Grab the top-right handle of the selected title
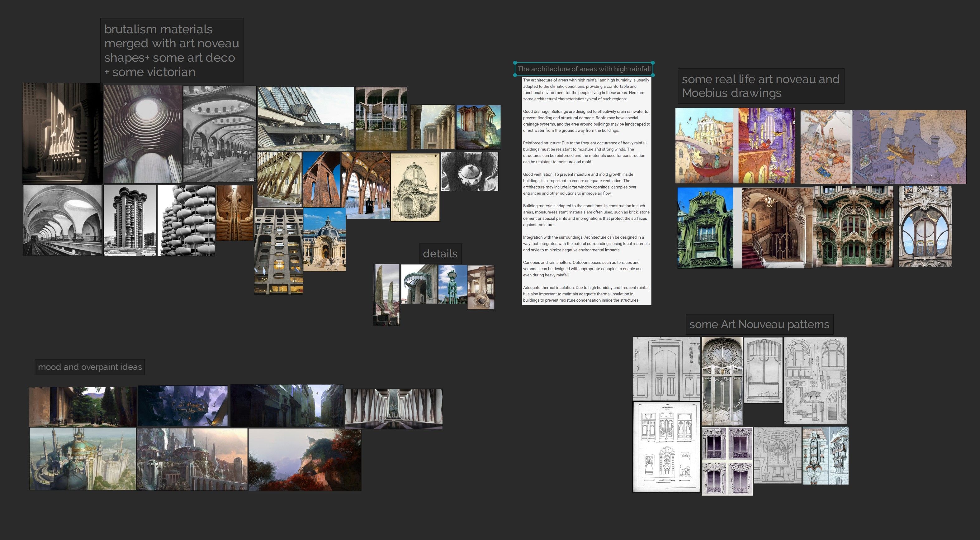This screenshot has width=980, height=540. coord(653,63)
